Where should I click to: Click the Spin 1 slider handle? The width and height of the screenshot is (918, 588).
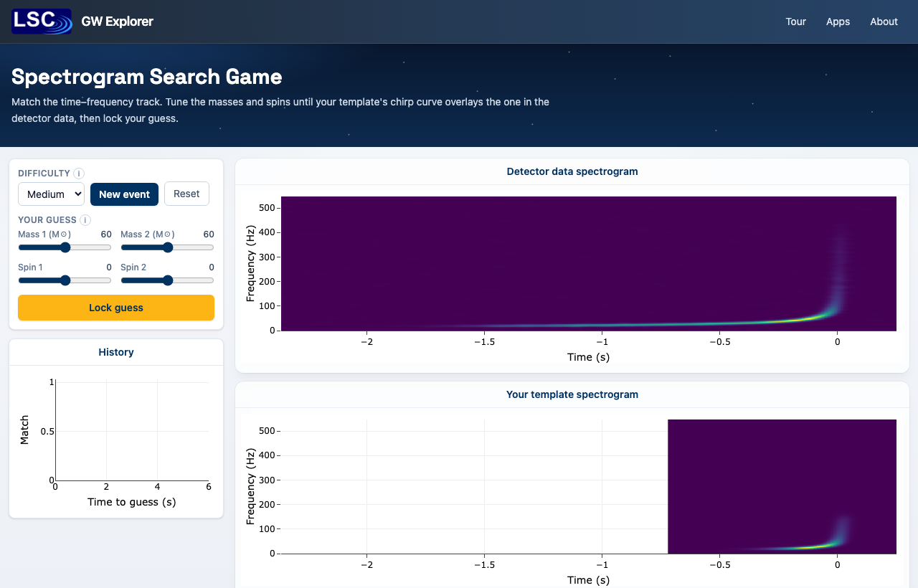(65, 280)
